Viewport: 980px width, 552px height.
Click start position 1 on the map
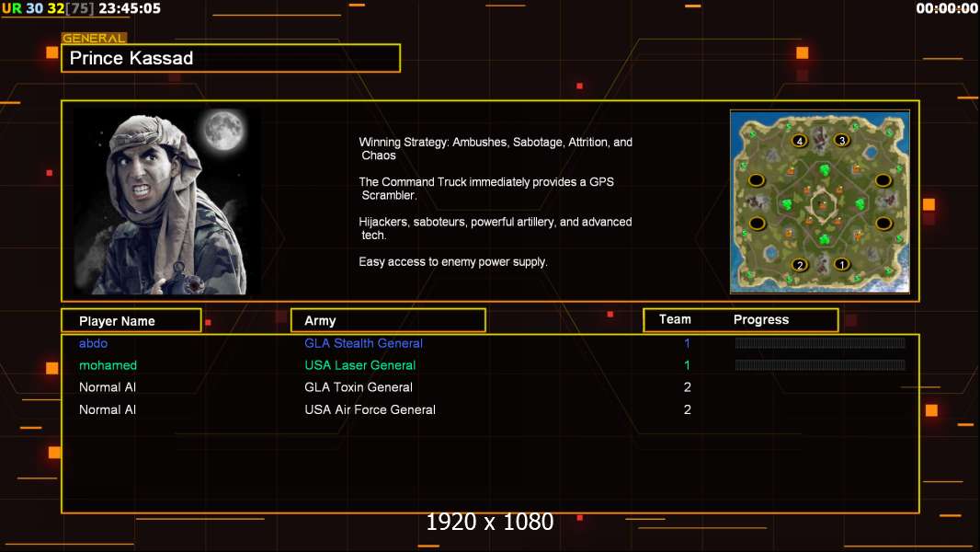(x=841, y=264)
